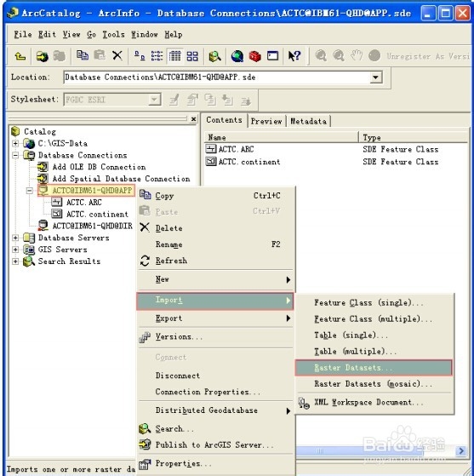Switch to Large Icons view
The image size is (474, 476).
140,56
